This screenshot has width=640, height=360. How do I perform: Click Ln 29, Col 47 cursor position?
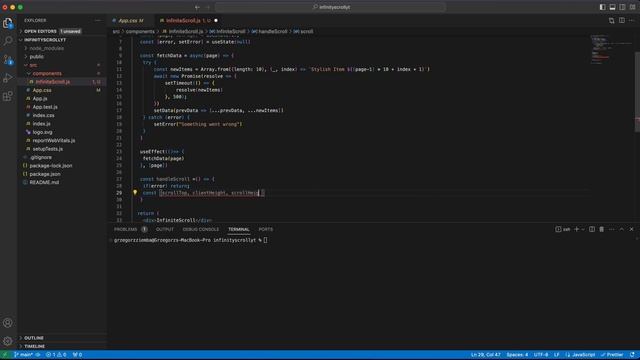click(485, 355)
